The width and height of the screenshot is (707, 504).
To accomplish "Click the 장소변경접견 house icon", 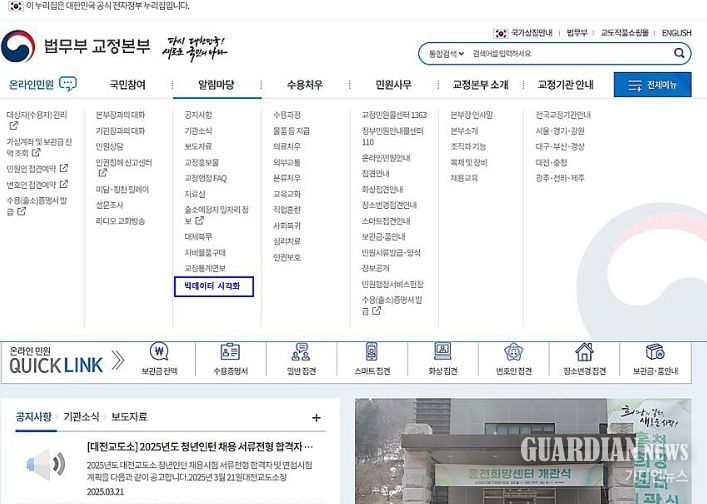I will 584,352.
